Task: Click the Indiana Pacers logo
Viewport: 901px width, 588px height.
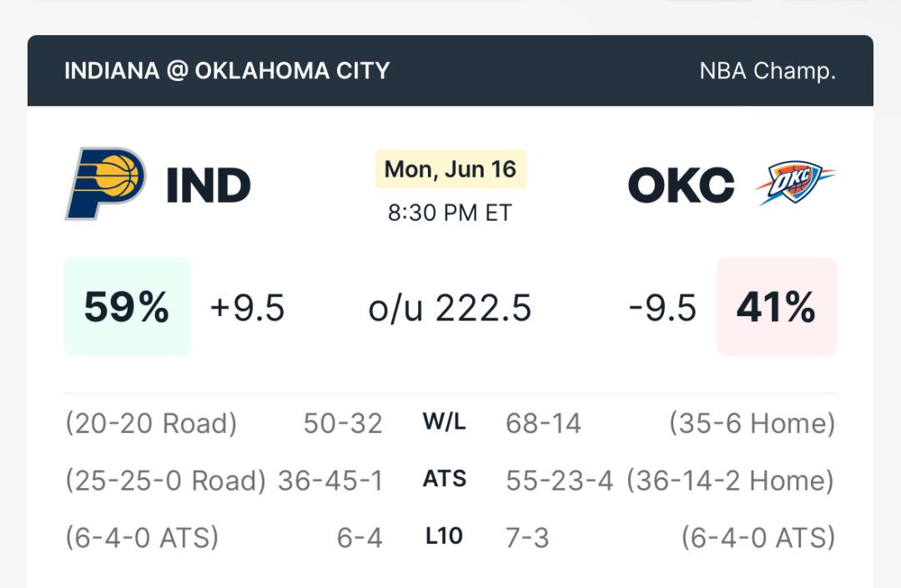Action: point(105,183)
